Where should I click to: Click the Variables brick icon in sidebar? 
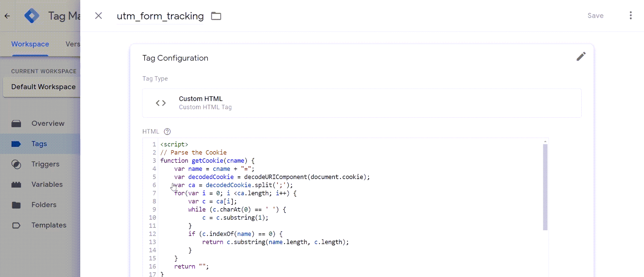[16, 185]
